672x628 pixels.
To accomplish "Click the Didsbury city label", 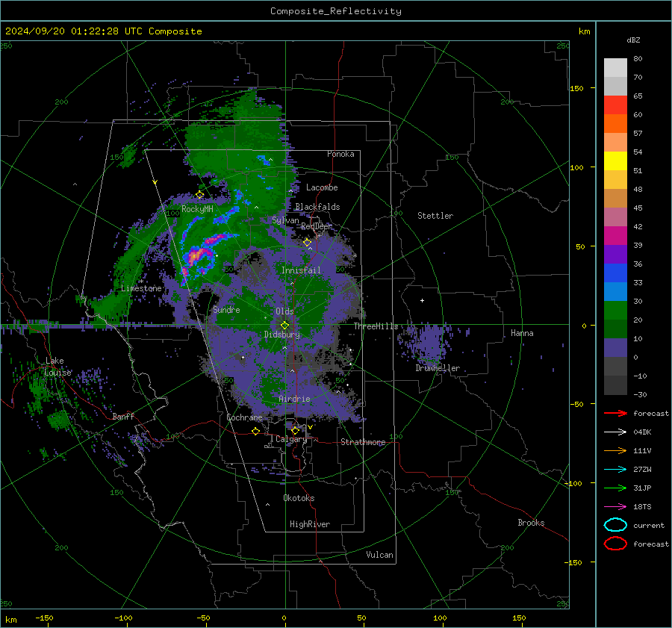I will [x=282, y=335].
